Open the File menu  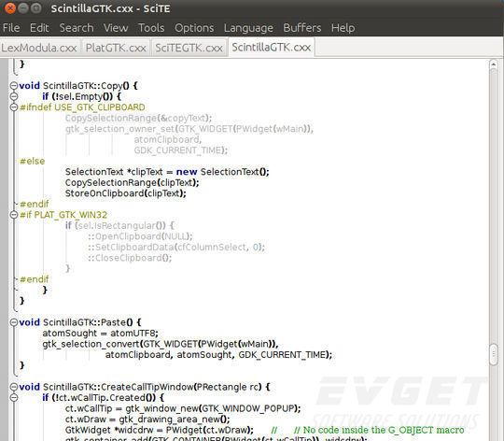coord(11,28)
